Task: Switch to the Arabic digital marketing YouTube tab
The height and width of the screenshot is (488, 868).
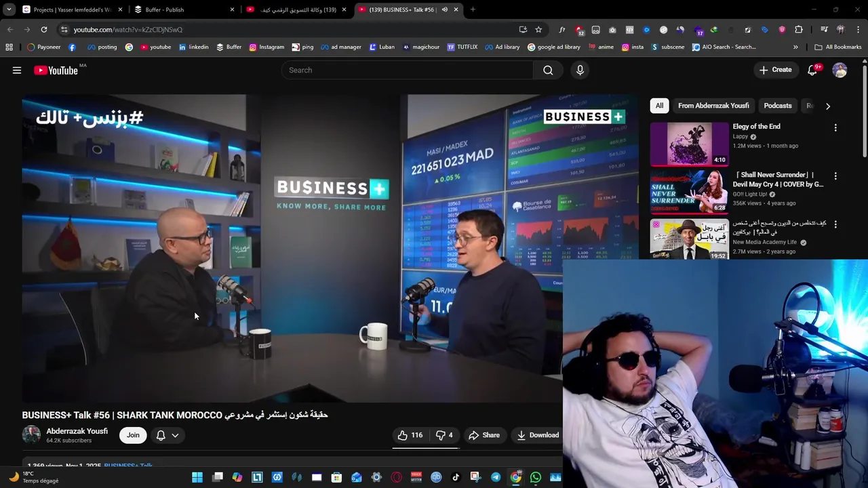Action: pyautogui.click(x=297, y=9)
